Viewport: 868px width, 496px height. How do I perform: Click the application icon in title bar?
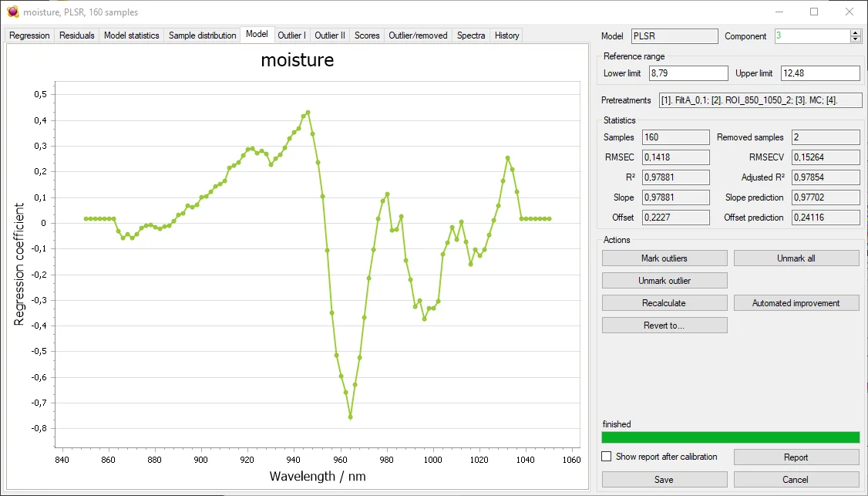[12, 12]
